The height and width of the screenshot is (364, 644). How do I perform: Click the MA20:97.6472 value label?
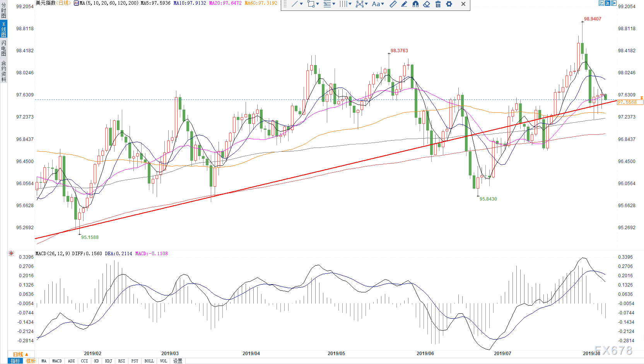pyautogui.click(x=225, y=3)
